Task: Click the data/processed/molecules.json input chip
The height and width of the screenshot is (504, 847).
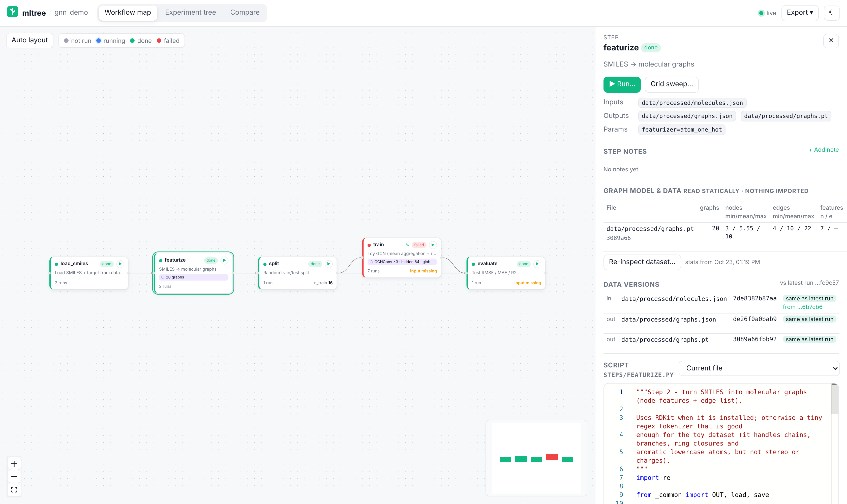Action: [692, 103]
